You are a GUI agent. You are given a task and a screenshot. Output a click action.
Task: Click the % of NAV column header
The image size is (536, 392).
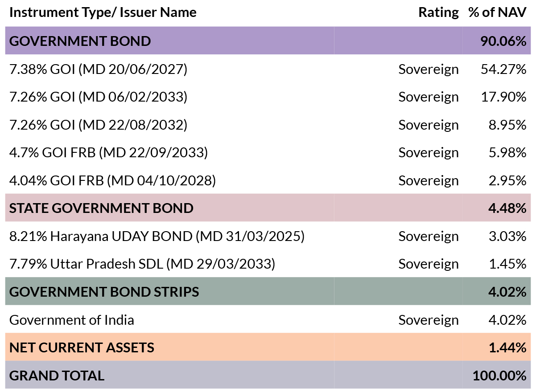pyautogui.click(x=497, y=12)
